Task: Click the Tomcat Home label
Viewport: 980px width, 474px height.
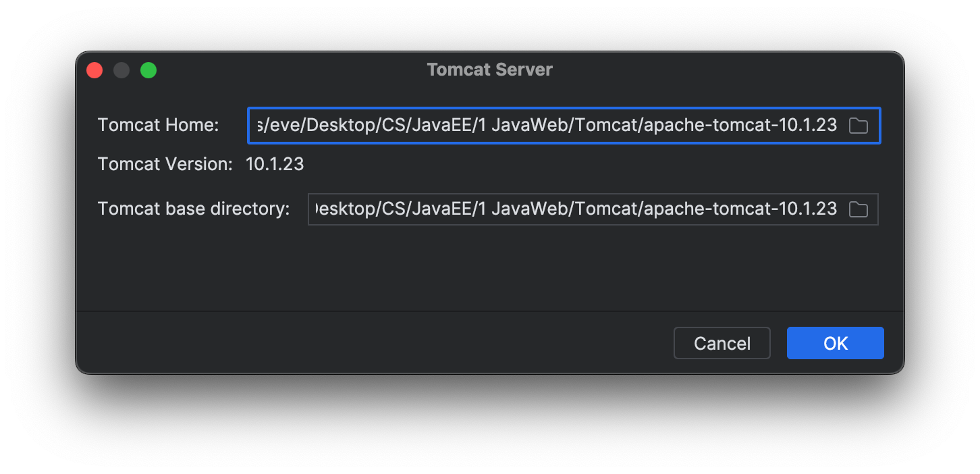Action: [x=158, y=126]
